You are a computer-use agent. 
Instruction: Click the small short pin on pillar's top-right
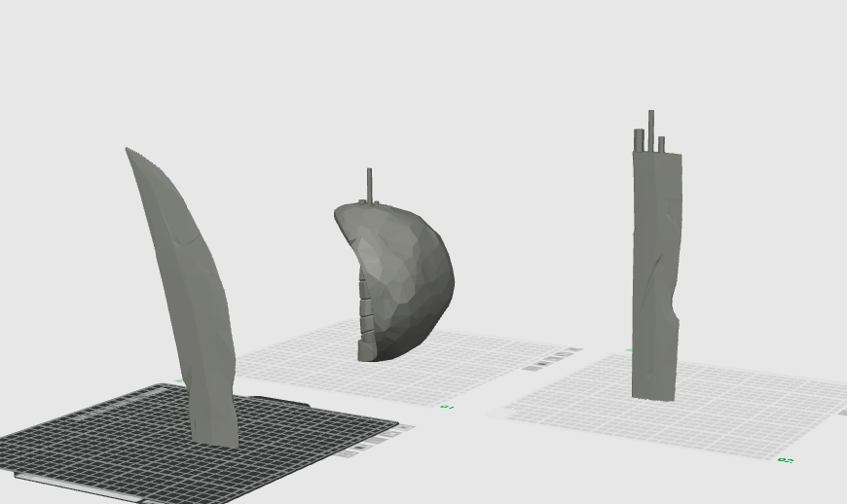coord(661,145)
